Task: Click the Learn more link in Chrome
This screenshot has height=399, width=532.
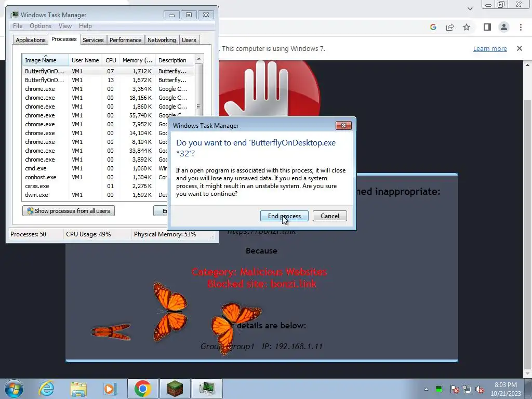Action: pyautogui.click(x=490, y=48)
